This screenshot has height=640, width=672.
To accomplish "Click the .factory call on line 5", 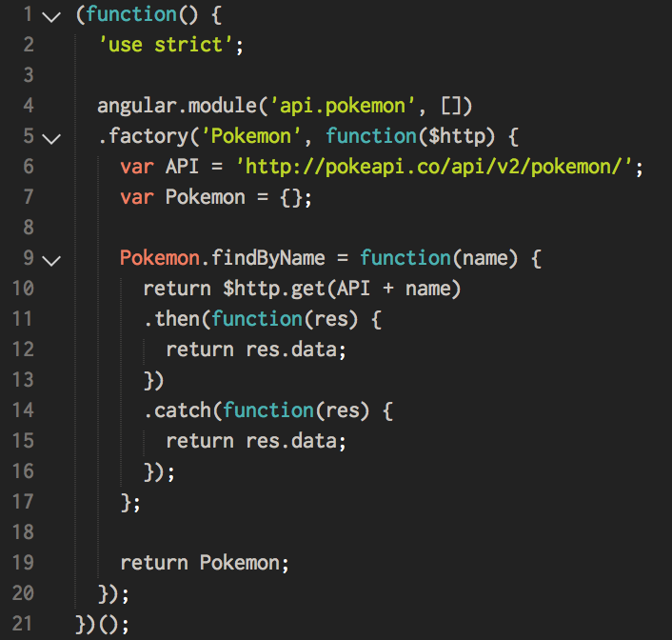I will click(x=143, y=136).
